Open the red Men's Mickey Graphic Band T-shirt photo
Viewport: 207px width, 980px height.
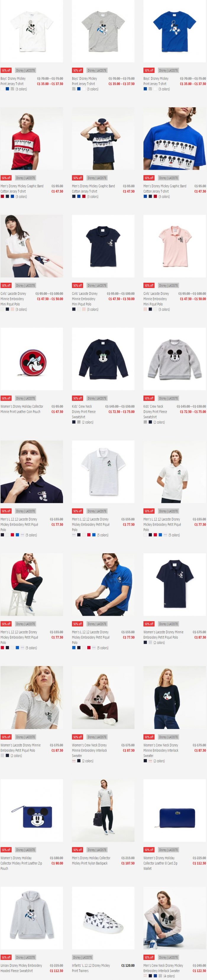[32, 138]
